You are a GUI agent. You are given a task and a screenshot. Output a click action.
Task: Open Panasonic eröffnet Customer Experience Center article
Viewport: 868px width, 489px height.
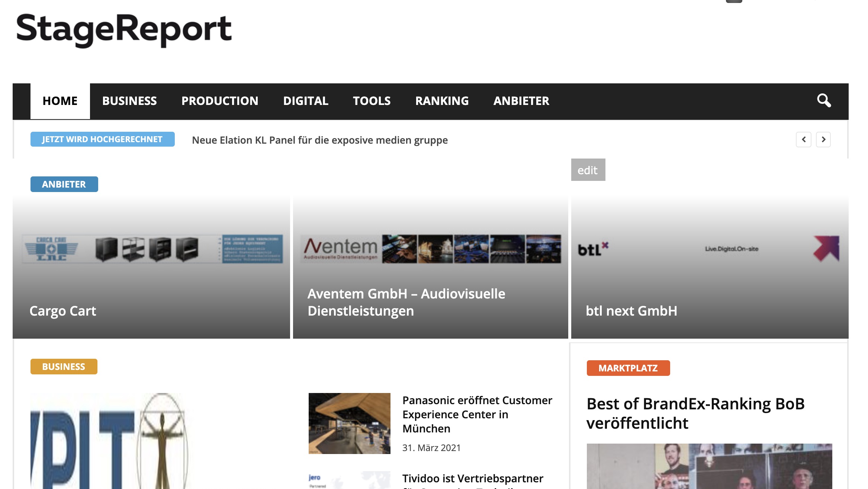tap(477, 414)
